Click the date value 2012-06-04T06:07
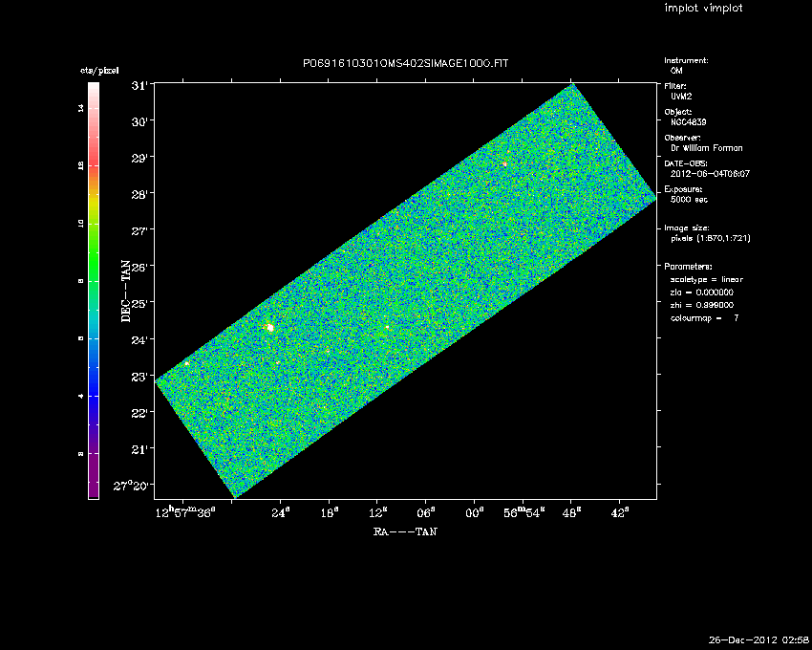 point(710,174)
